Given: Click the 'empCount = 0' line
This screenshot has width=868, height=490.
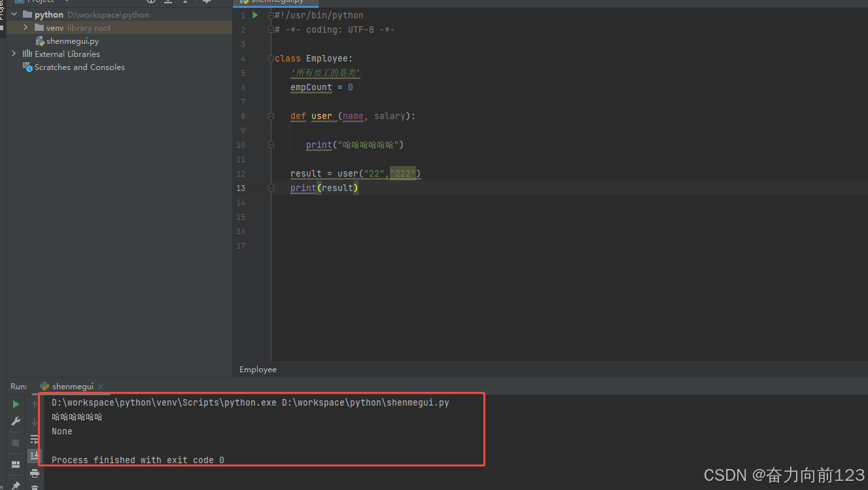Looking at the screenshot, I should [322, 87].
